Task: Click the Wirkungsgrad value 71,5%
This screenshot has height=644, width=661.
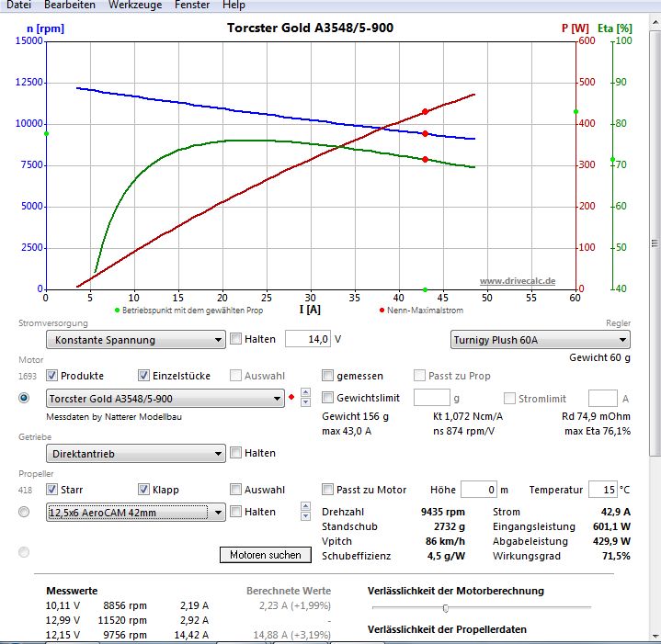Action: point(616,556)
